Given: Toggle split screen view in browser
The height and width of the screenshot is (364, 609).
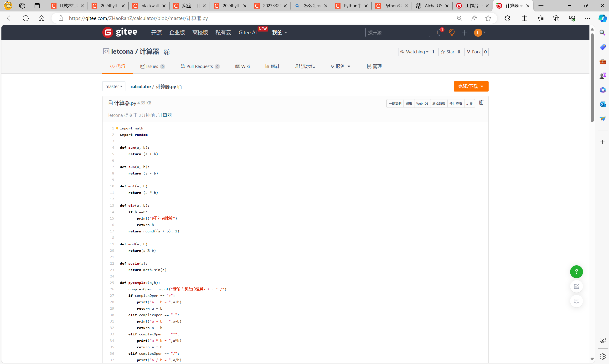Looking at the screenshot, I should click(x=524, y=18).
